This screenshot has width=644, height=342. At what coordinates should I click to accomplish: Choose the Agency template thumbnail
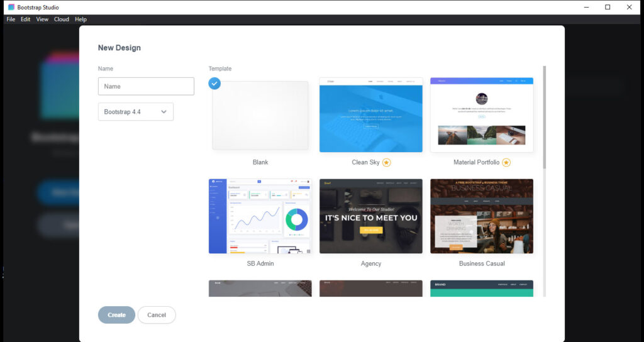coord(371,216)
